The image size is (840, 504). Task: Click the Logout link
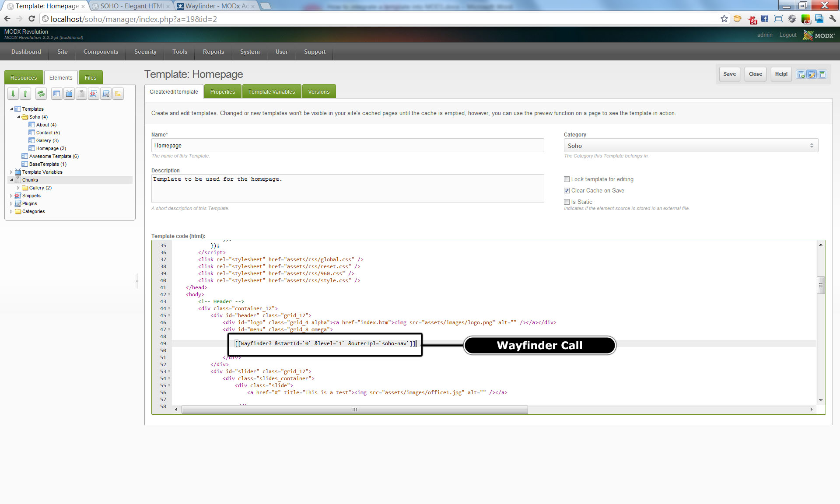point(787,35)
